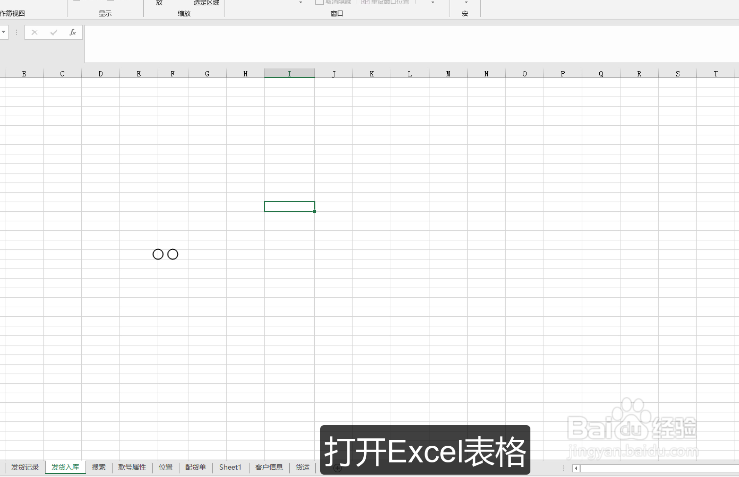
Task: Select the active green-underlined sheet tab 发货入库
Action: 65,467
